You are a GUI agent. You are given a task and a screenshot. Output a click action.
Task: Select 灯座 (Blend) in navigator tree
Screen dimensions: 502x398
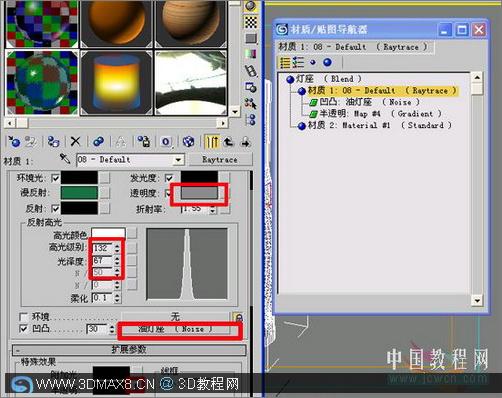pyautogui.click(x=324, y=79)
